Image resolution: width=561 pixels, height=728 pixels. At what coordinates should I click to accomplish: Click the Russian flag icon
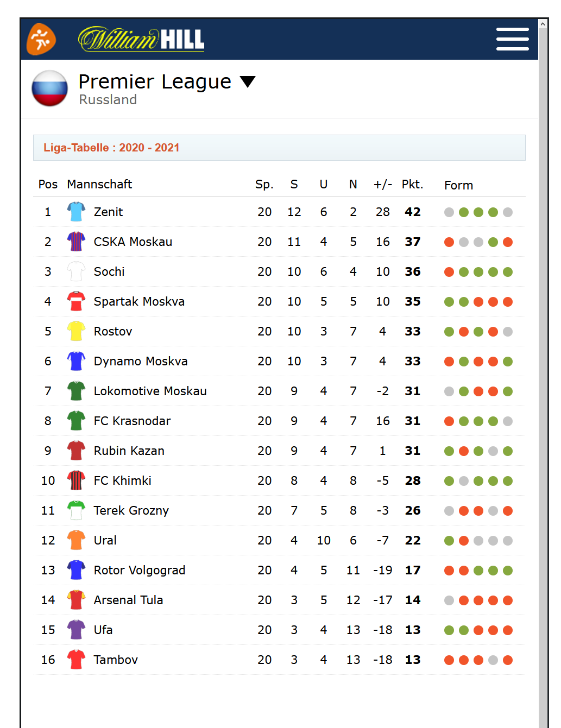click(49, 88)
